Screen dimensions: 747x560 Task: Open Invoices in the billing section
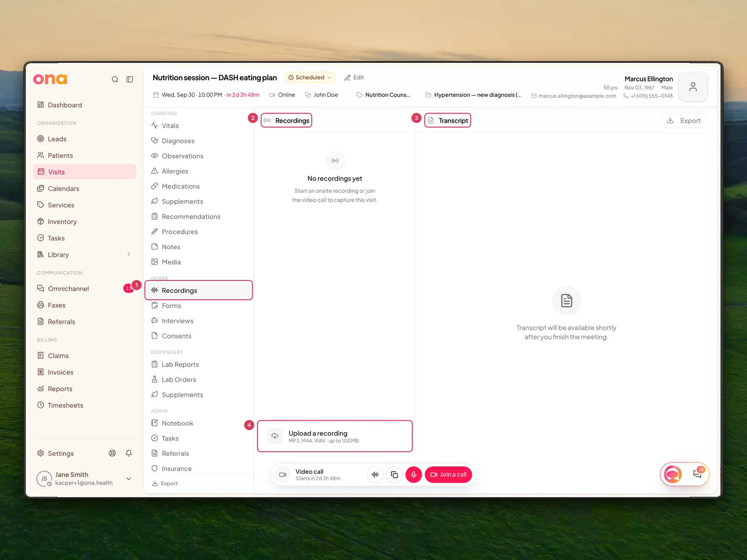pos(85,372)
